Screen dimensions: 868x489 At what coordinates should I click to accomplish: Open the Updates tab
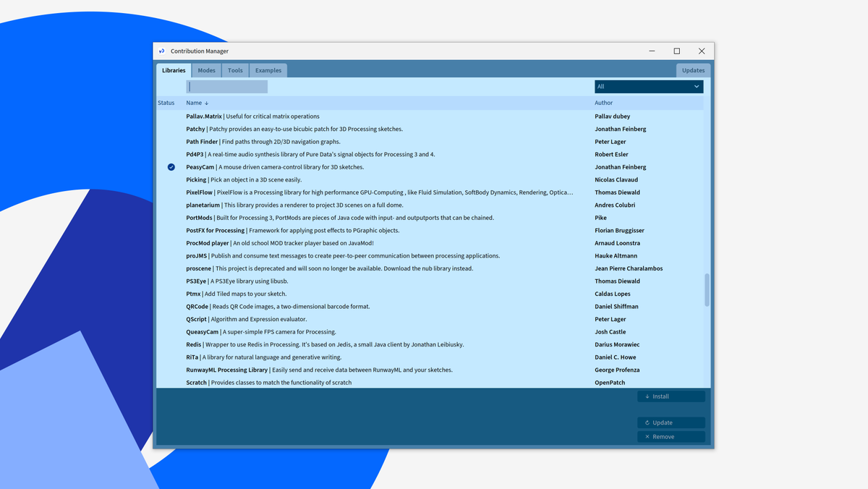(x=693, y=70)
